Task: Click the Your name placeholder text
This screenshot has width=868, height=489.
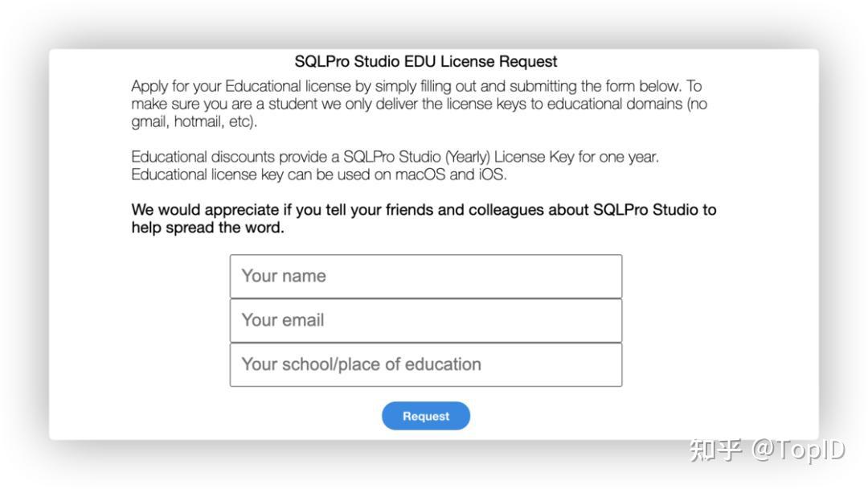Action: [283, 276]
